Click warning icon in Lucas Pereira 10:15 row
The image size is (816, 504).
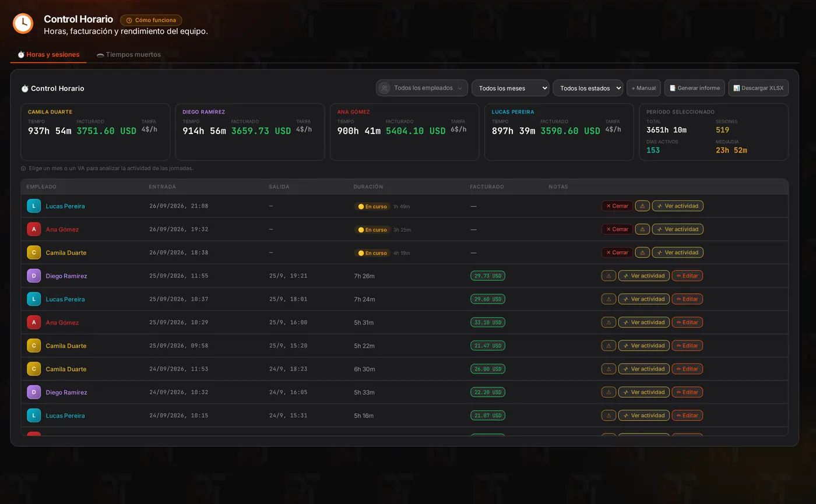[x=609, y=415]
